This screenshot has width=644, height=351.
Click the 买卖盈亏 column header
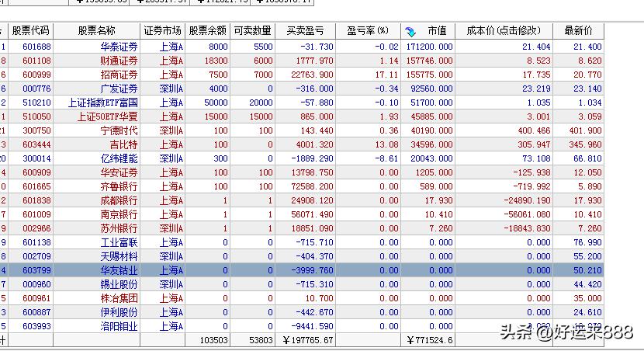[x=305, y=31]
